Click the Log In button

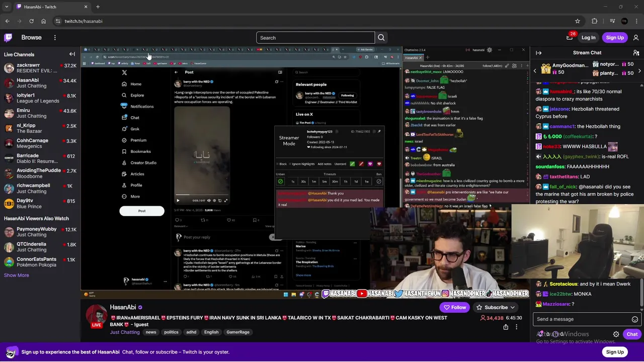tap(588, 38)
